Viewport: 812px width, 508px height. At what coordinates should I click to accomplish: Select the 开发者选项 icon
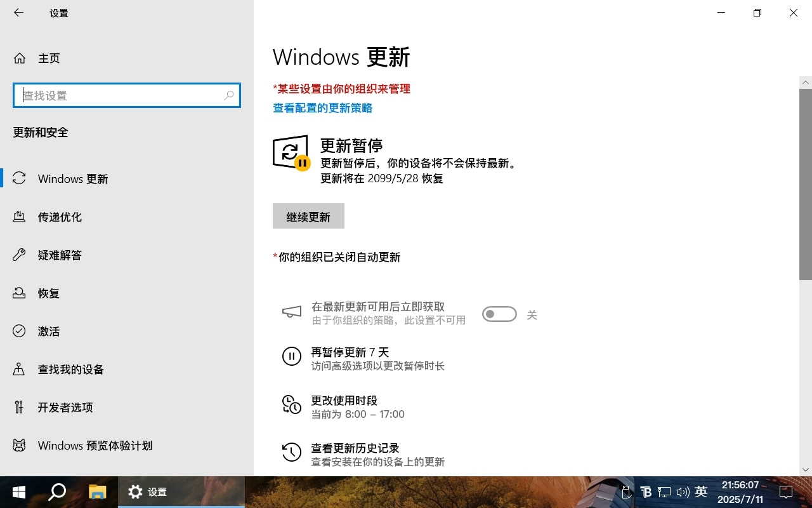coord(18,407)
